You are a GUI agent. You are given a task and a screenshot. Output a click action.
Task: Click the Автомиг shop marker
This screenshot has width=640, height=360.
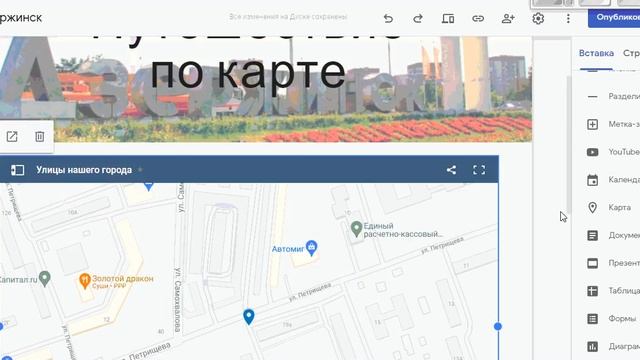(x=311, y=247)
